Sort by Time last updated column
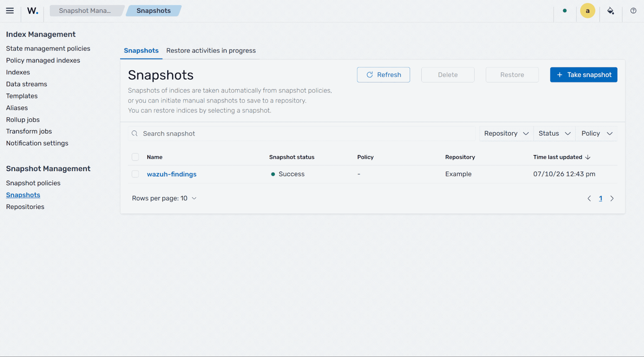The height and width of the screenshot is (357, 644). (x=562, y=157)
